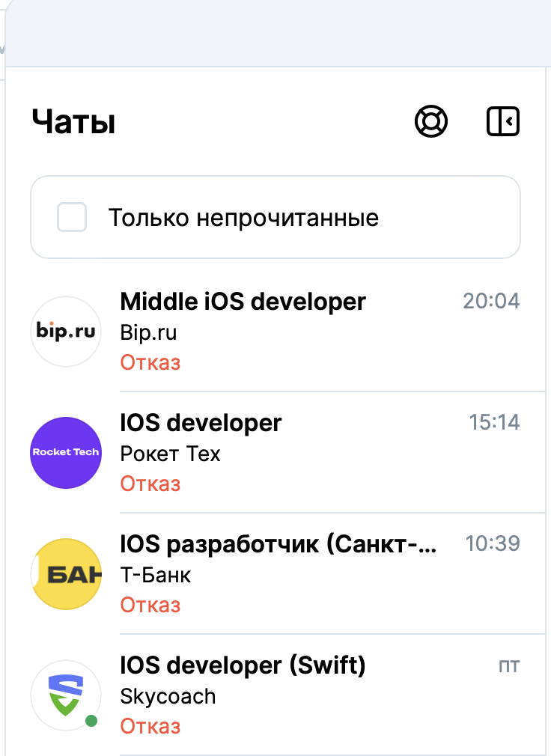Open the IOS разработчик Санкт chat title
Viewport: 551px width, 756px height.
click(278, 544)
